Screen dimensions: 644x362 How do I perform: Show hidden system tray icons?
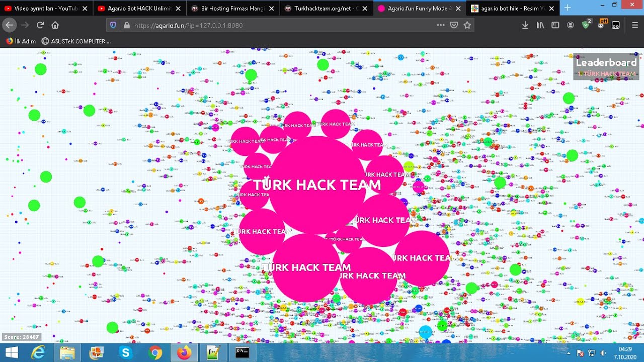(x=569, y=353)
